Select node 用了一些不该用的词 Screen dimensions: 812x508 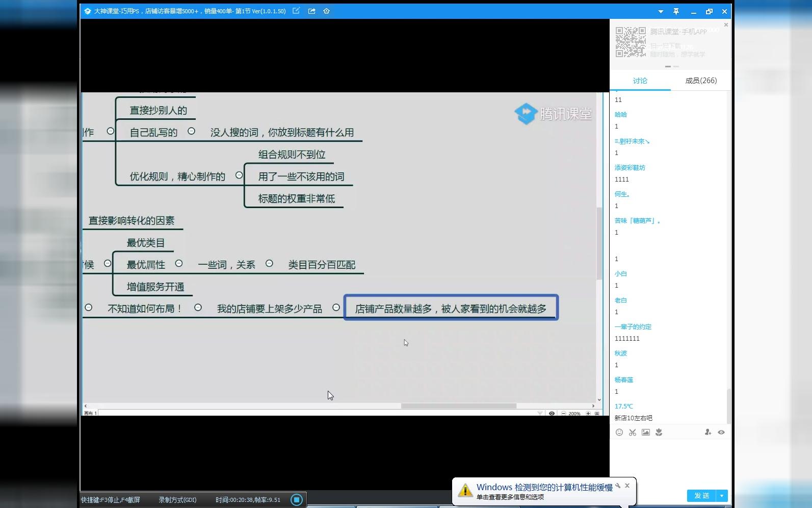pos(301,176)
